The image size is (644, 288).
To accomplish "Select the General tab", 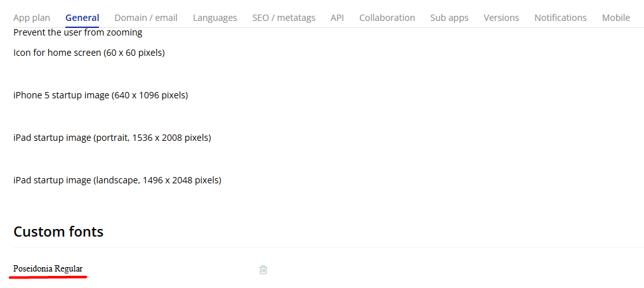I will coord(82,18).
